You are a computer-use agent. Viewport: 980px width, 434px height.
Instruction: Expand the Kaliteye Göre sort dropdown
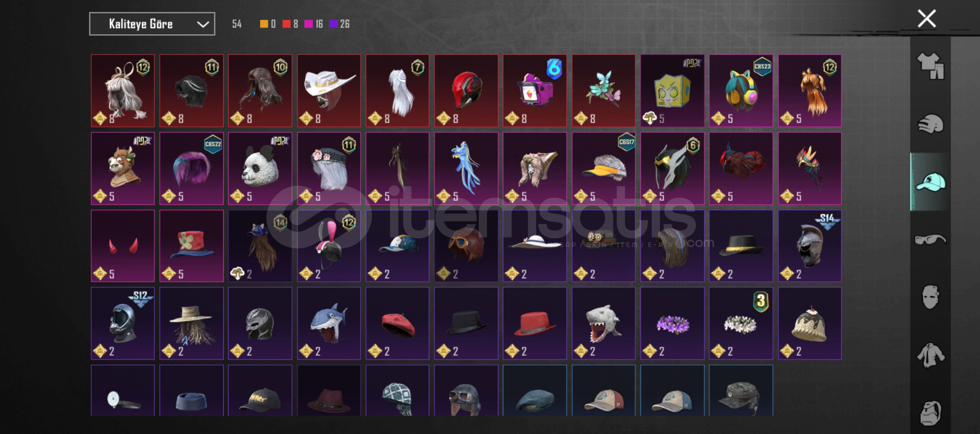[x=152, y=24]
